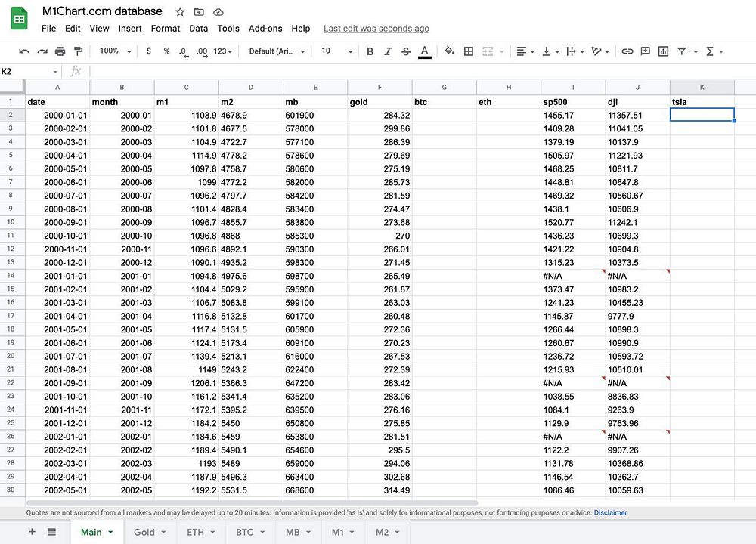This screenshot has height=544, width=756.
Task: Decrease decimal places icon
Action: tap(183, 52)
